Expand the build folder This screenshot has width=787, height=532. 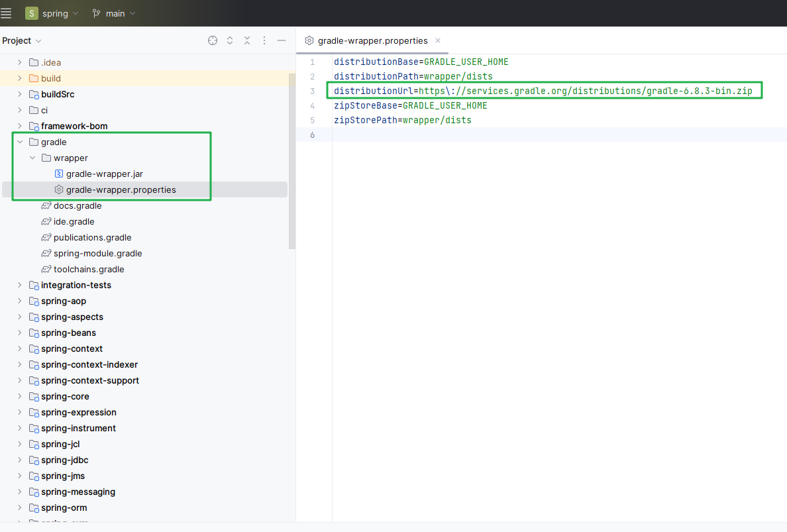pos(20,78)
